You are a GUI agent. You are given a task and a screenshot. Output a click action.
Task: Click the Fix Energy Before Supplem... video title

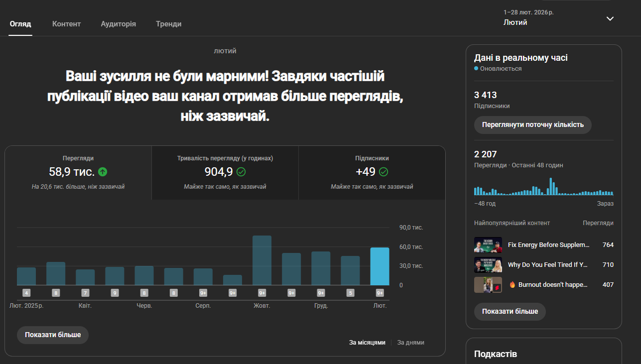548,245
